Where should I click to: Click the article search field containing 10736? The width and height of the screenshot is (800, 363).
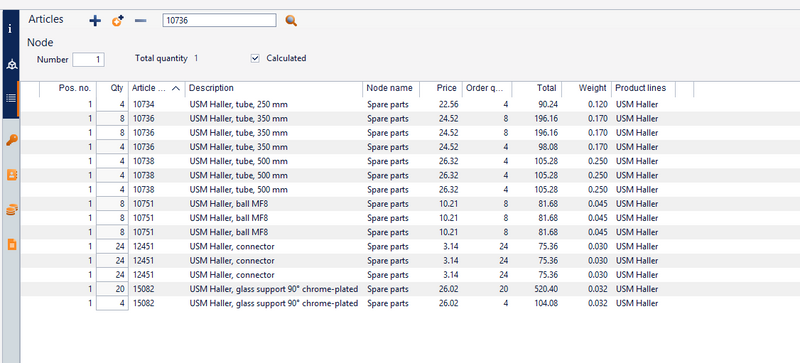pyautogui.click(x=219, y=20)
